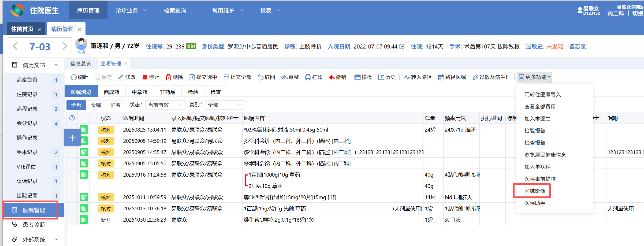This screenshot has width=644, height=246.
Task: Close the 医嘱管理 sub-tab
Action: pos(126,64)
